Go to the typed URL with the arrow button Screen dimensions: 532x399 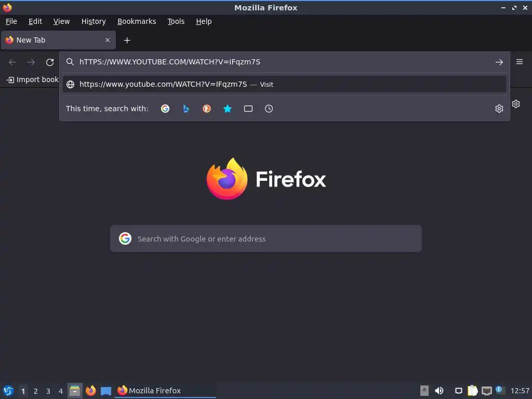(x=499, y=62)
